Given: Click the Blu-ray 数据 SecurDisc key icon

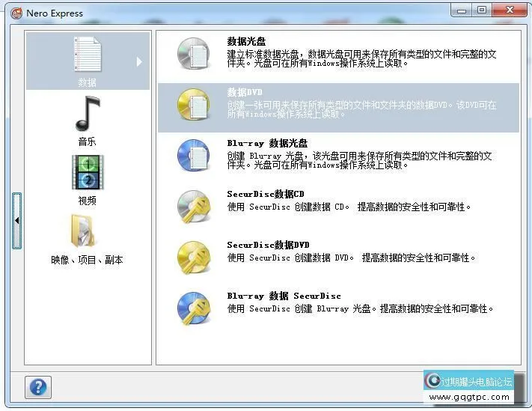Looking at the screenshot, I should [x=194, y=308].
